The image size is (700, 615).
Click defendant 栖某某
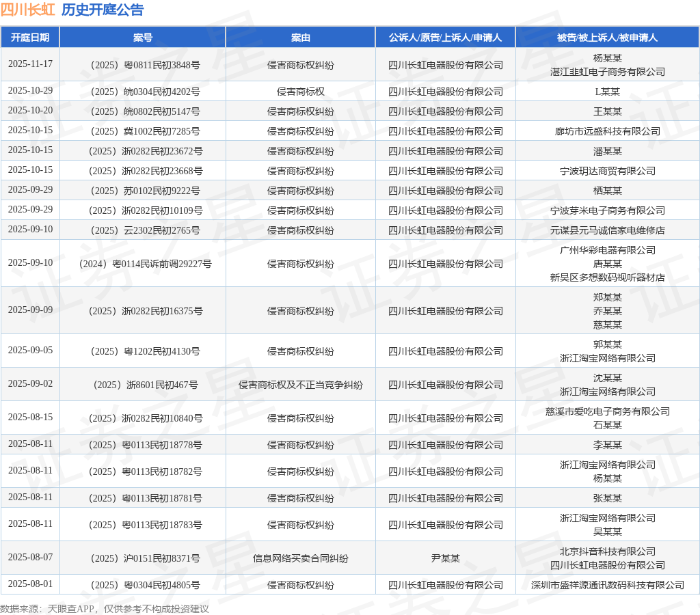coord(608,191)
